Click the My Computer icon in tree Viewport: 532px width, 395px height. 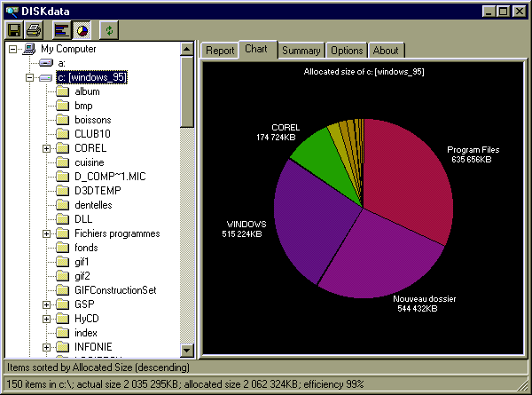click(29, 50)
